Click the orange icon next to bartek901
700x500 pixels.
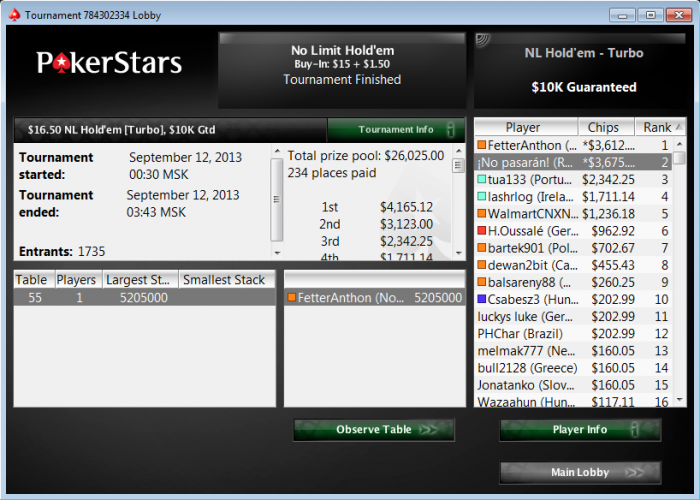coord(482,247)
